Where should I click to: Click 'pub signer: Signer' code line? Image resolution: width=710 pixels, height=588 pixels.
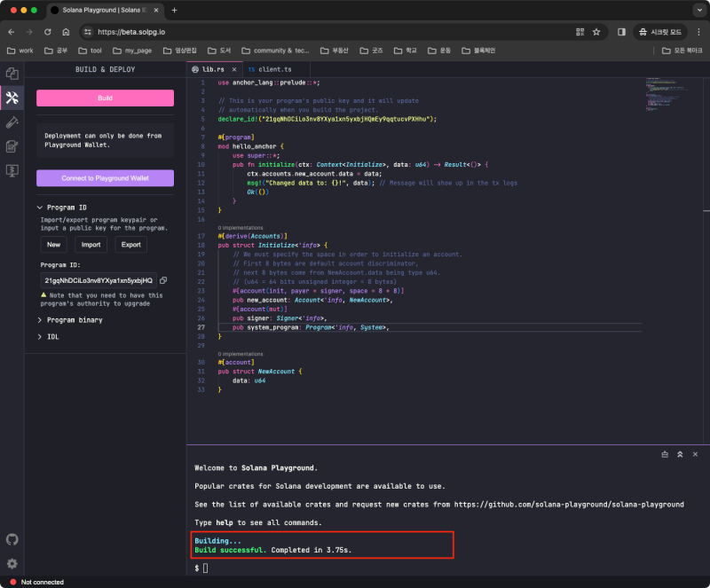tap(280, 318)
